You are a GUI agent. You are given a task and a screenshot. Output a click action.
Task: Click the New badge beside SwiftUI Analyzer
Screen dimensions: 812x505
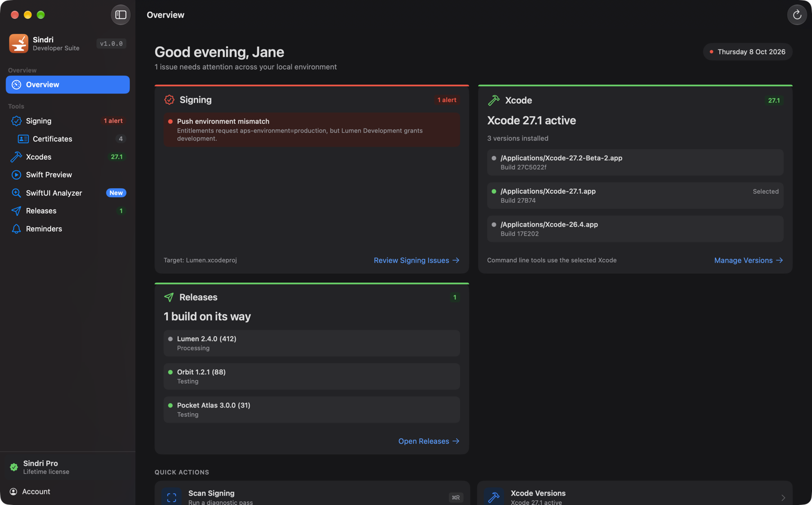(116, 193)
